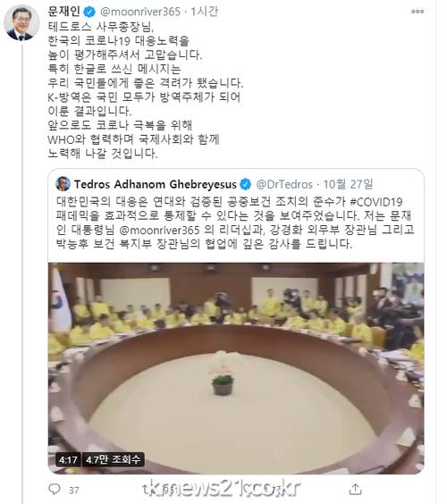The height and width of the screenshot is (504, 447).
Task: Click the 37 reply count
Action: coord(74,490)
